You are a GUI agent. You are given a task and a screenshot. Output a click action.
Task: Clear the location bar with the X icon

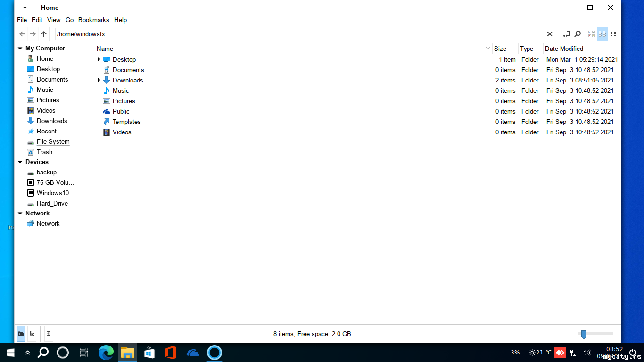pos(550,34)
